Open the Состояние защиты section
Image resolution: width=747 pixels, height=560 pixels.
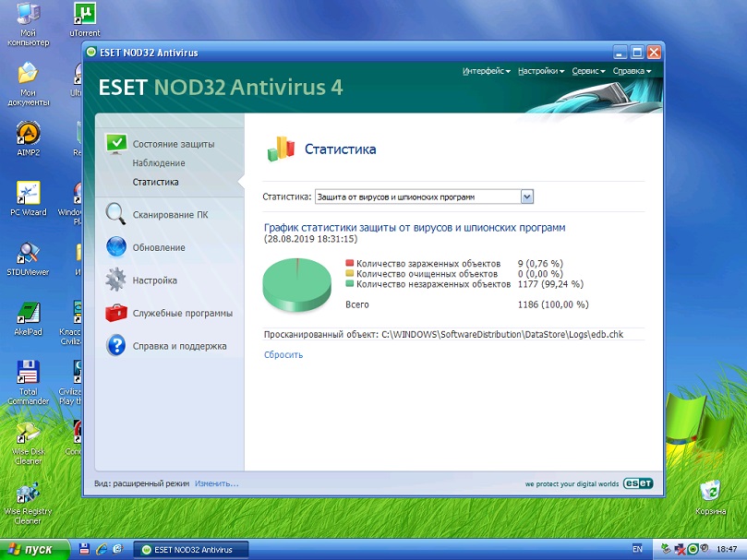(174, 144)
